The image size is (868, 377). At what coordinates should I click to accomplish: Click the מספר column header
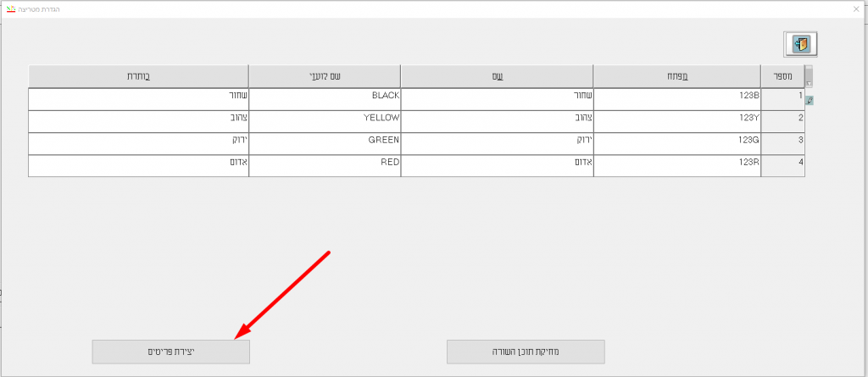[x=782, y=75]
